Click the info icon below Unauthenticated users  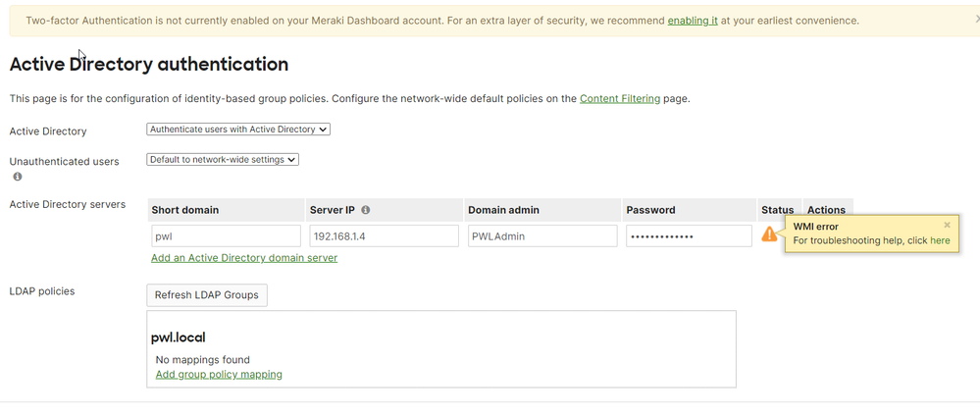[18, 178]
